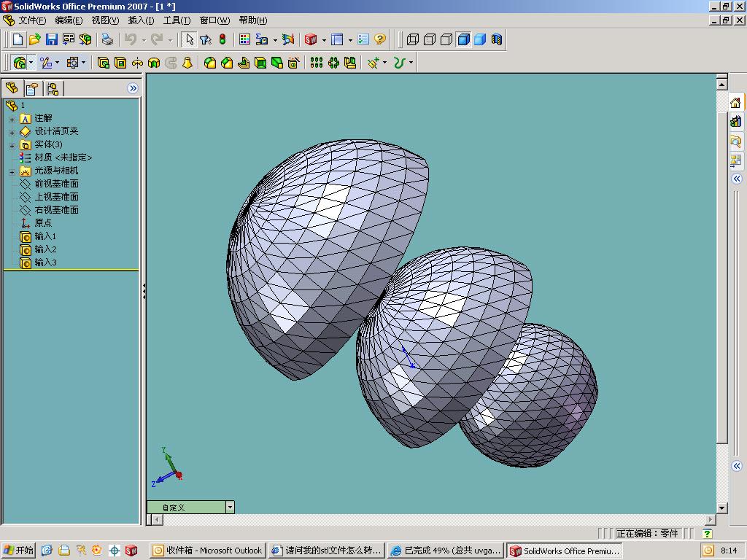
Task: Open the 插入(I) menu
Action: pyautogui.click(x=141, y=20)
